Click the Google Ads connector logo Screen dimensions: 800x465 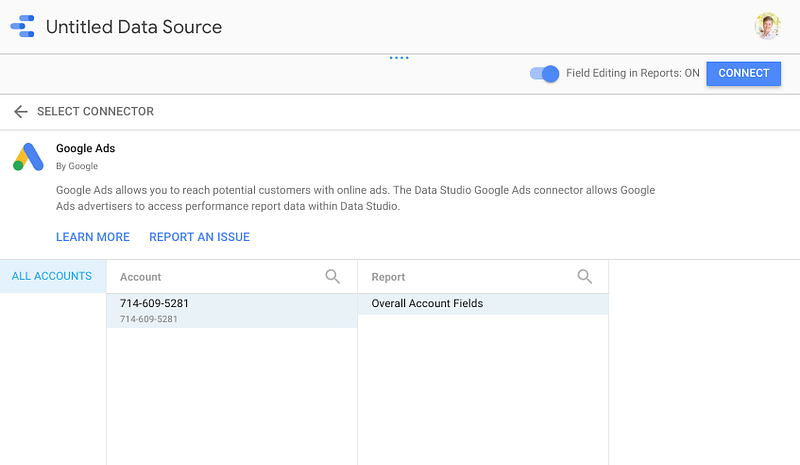tap(27, 157)
